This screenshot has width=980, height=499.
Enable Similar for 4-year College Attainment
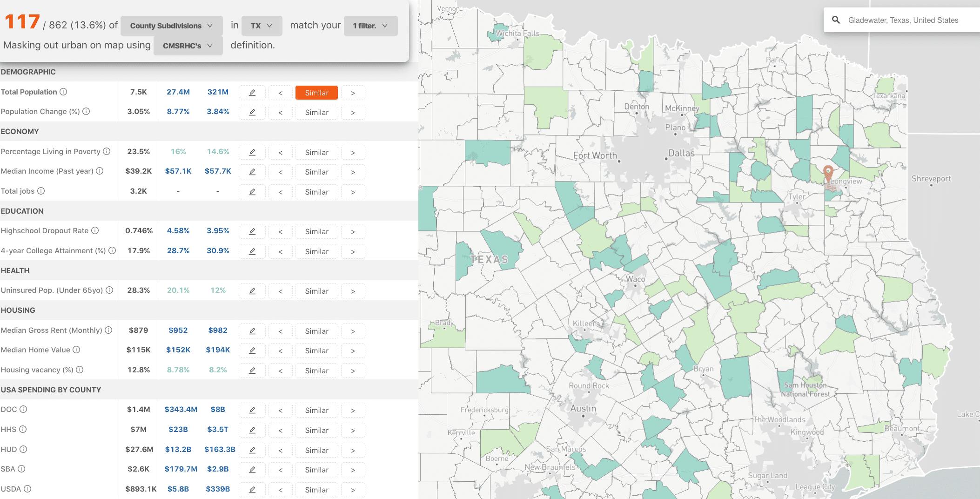(316, 251)
